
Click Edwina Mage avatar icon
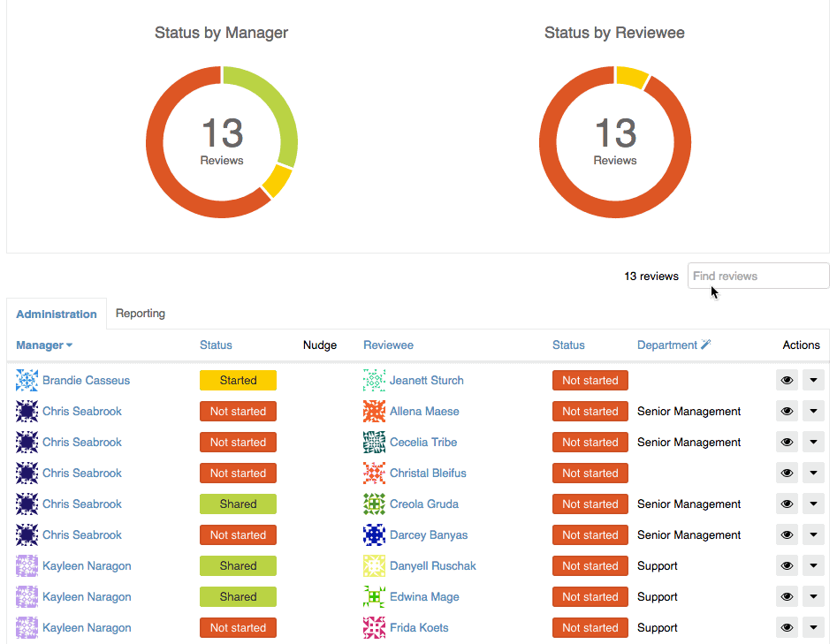tap(375, 597)
